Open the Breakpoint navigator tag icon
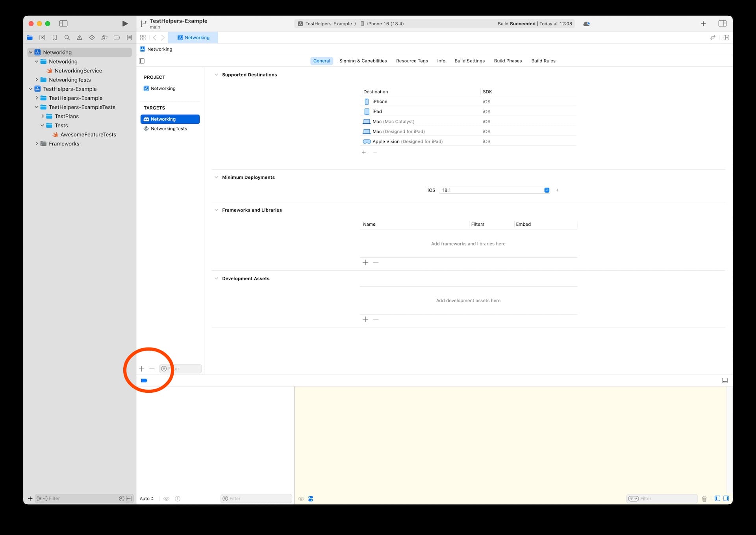The height and width of the screenshot is (535, 756). click(x=117, y=37)
